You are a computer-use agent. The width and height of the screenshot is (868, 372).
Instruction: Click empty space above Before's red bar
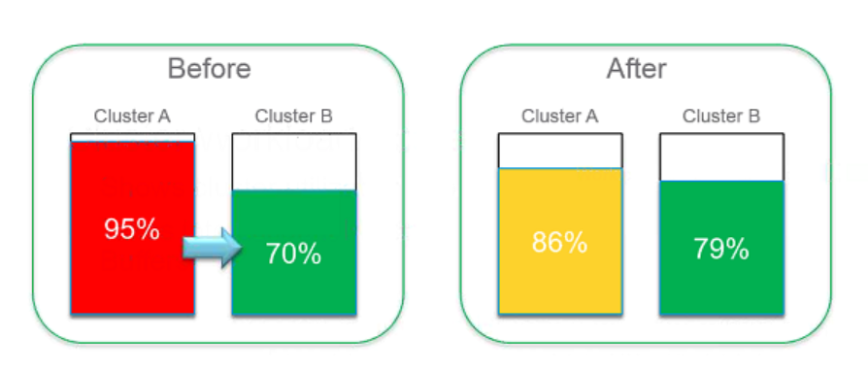pos(132,137)
